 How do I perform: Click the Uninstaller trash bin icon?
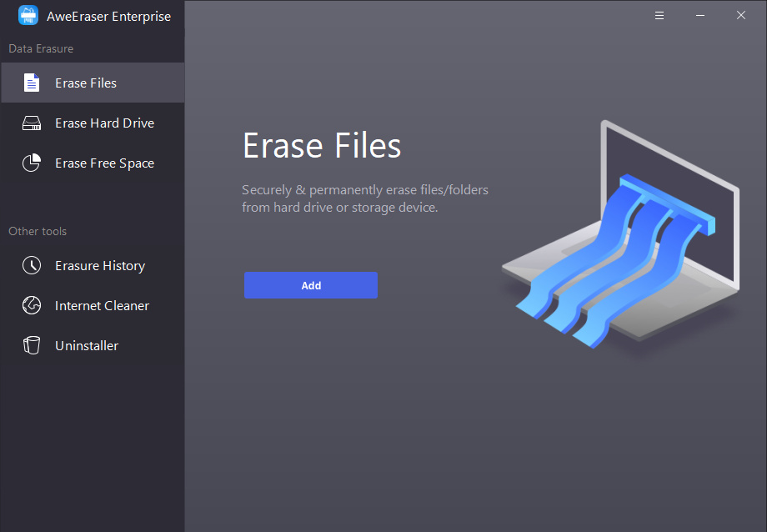[x=32, y=345]
